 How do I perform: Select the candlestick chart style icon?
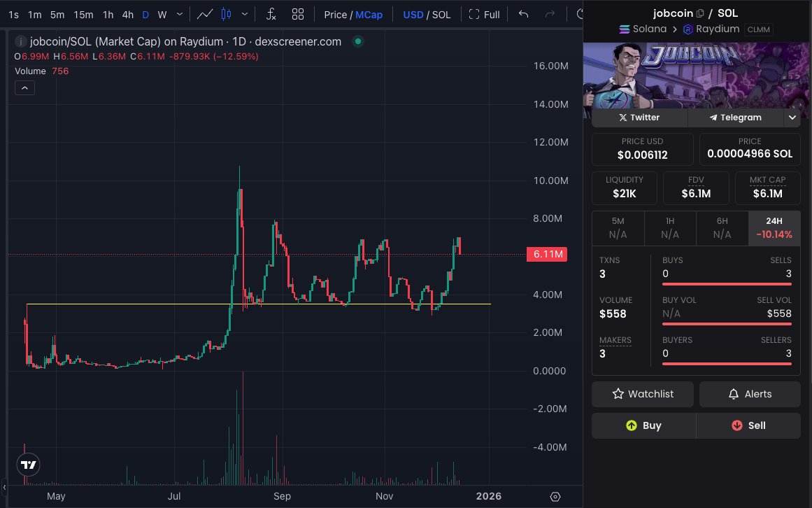pos(227,15)
